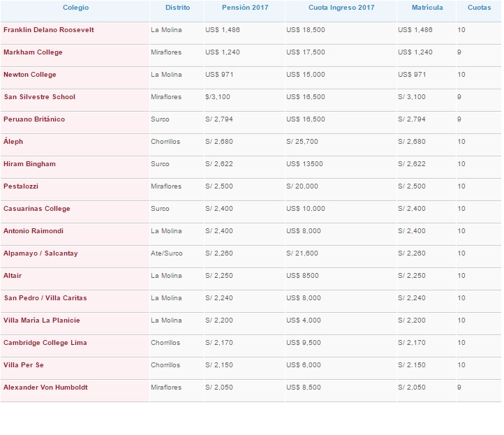Select Alexander Von Humboldt school name
This screenshot has height=435, width=504.
[45, 388]
